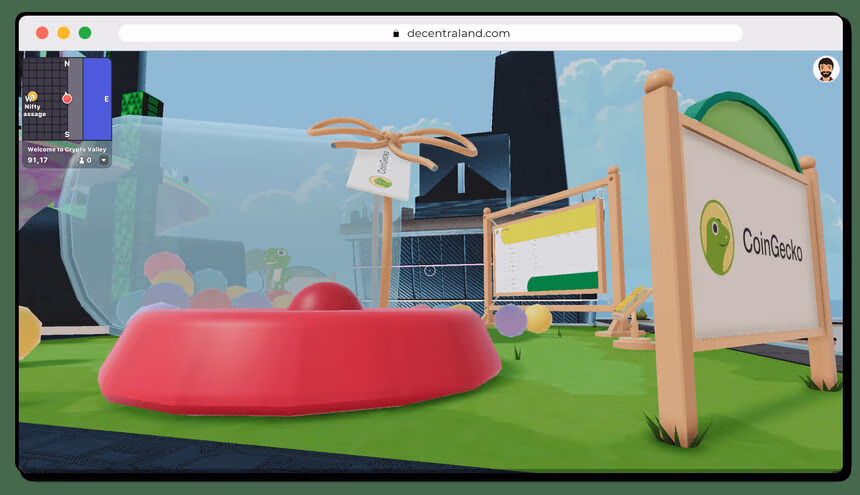The image size is (860, 495).
Task: Click the red player marker on minimap
Action: click(x=67, y=98)
